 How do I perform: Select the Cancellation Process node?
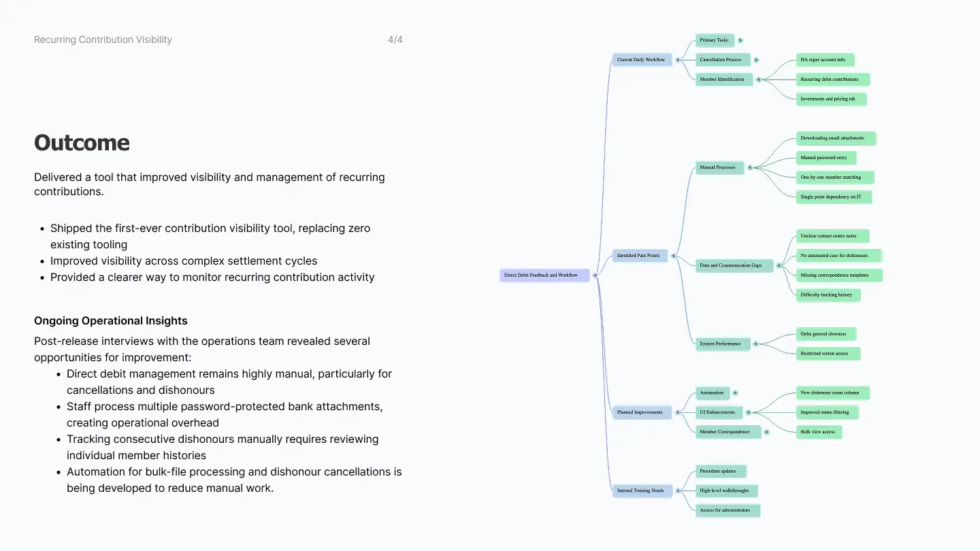click(x=723, y=60)
